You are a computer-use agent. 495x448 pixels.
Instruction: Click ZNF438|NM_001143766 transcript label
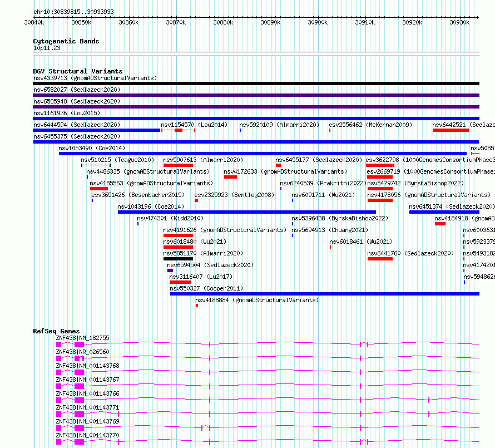coord(88,393)
